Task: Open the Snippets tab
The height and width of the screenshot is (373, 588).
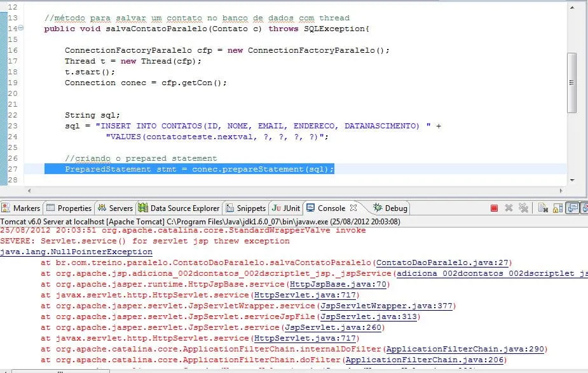Action: click(245, 208)
